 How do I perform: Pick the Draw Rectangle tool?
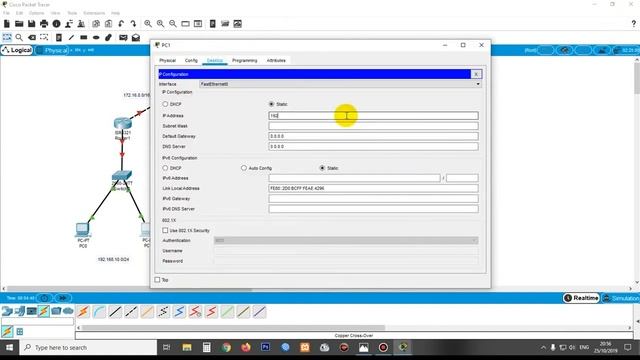[83, 38]
